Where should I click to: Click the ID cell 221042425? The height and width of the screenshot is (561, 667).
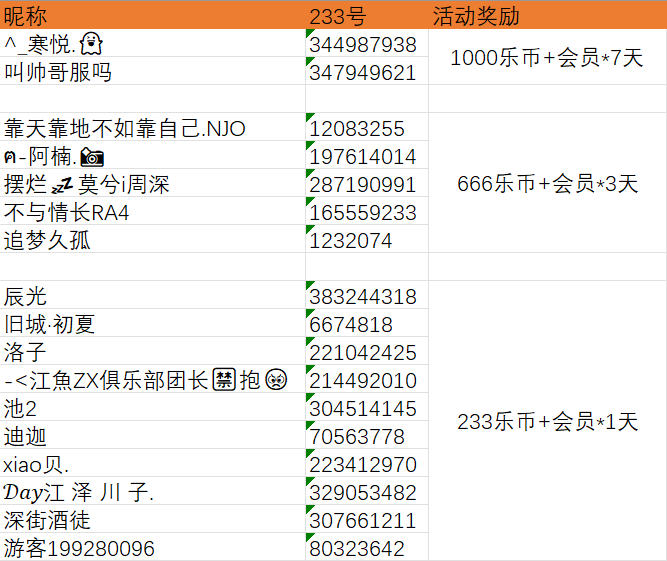click(x=367, y=352)
